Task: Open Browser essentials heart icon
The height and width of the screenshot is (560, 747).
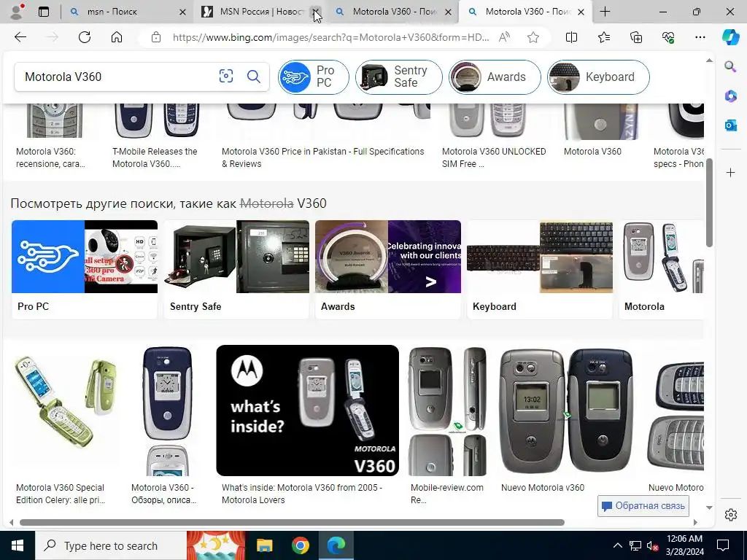Action: click(x=668, y=37)
